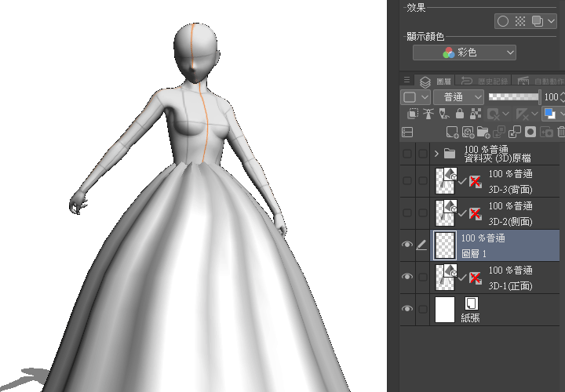This screenshot has height=392, width=565.
Task: Create a new layer folder
Action: click(484, 132)
